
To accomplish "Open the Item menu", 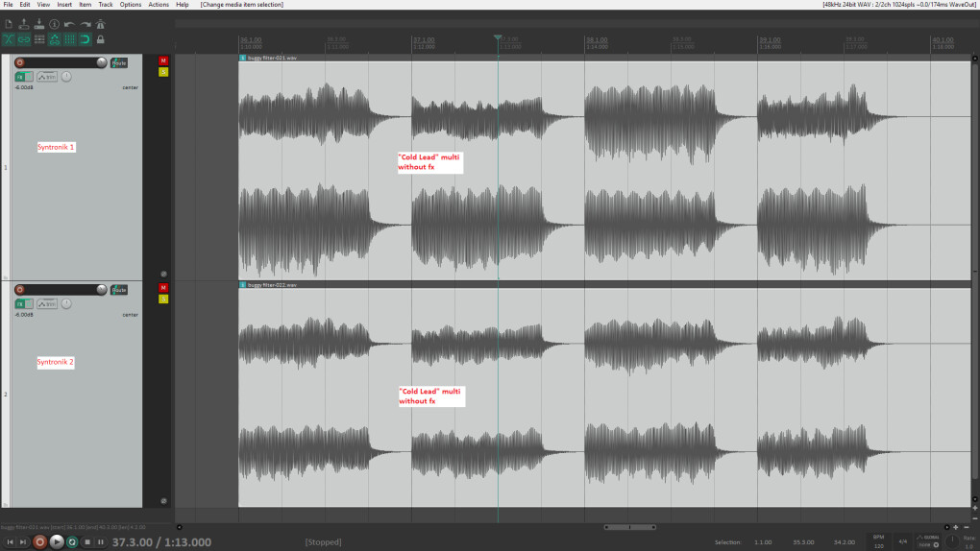I will coord(85,5).
